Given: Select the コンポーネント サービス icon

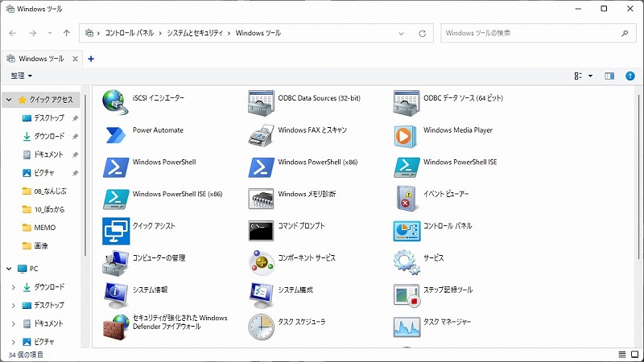Looking at the screenshot, I should coord(261,263).
